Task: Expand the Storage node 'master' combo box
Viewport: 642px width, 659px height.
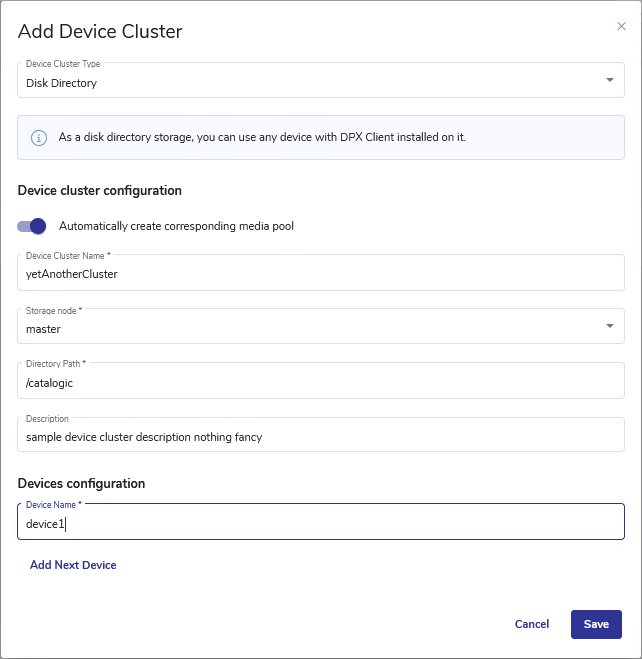Action: pos(300,328)
